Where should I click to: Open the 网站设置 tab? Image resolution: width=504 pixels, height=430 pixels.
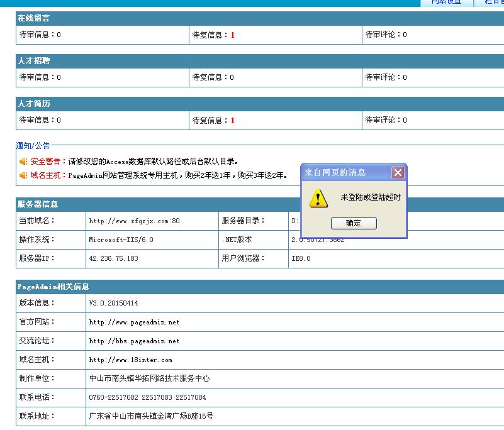pyautogui.click(x=445, y=3)
